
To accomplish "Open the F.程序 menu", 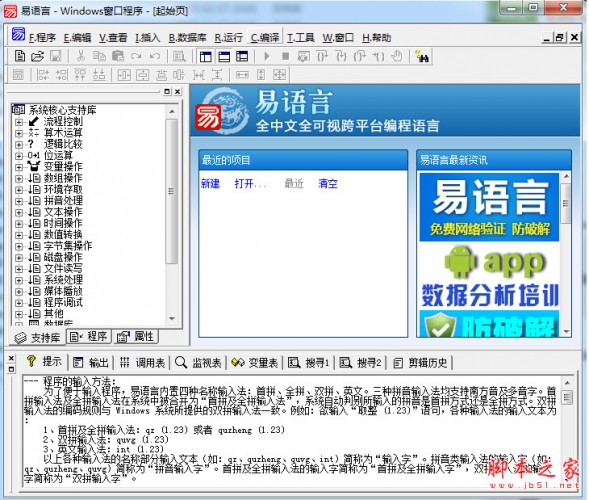I will (x=42, y=38).
